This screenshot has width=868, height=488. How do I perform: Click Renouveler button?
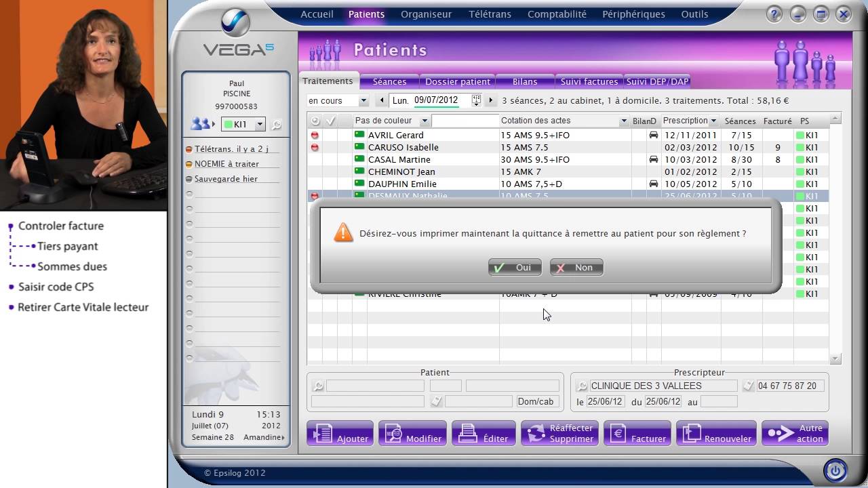716,433
